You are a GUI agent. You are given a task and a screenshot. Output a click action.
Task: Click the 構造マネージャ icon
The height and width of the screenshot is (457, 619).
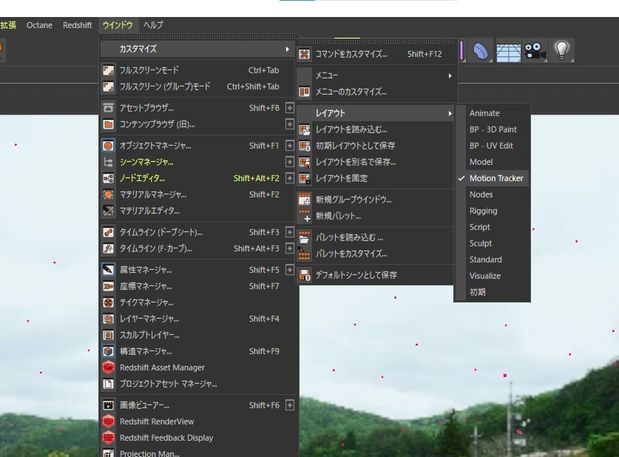(108, 351)
